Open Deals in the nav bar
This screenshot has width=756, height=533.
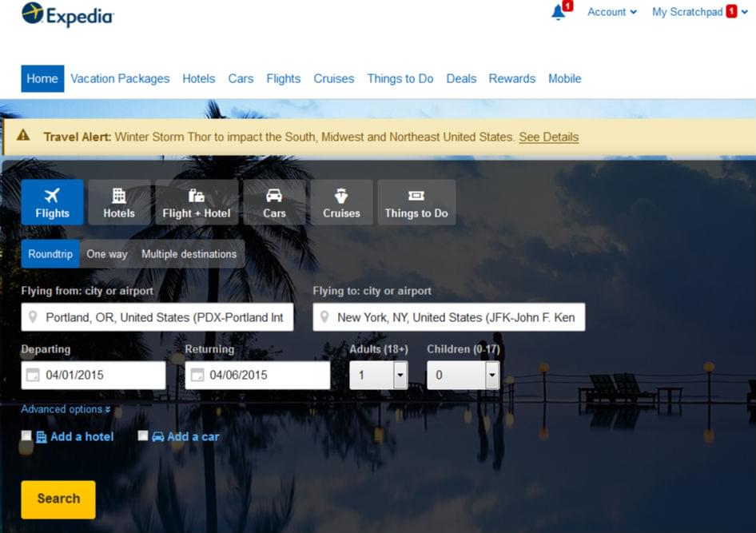(x=461, y=78)
